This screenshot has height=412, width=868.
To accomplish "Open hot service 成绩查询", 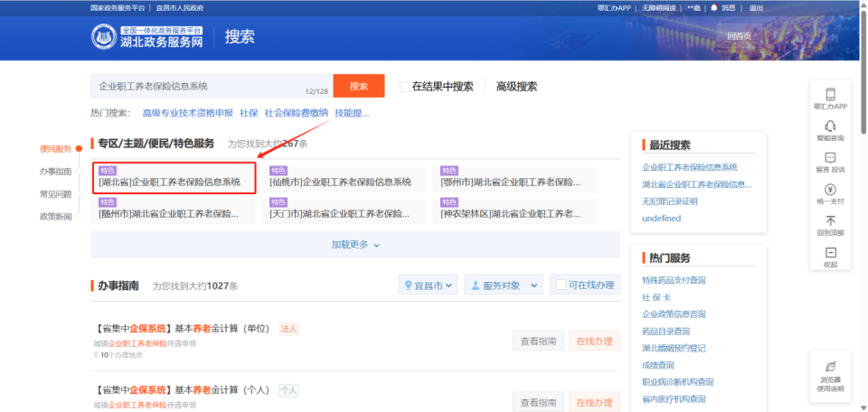I will tap(658, 365).
